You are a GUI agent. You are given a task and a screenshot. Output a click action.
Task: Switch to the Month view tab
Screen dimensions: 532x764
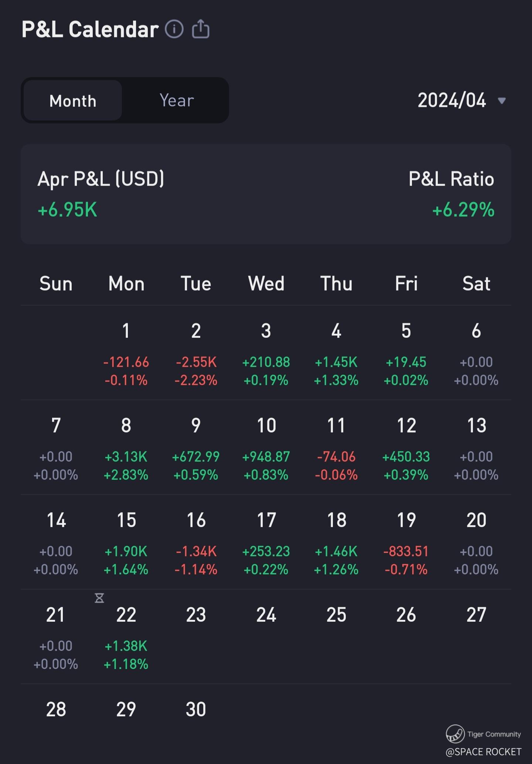(73, 101)
